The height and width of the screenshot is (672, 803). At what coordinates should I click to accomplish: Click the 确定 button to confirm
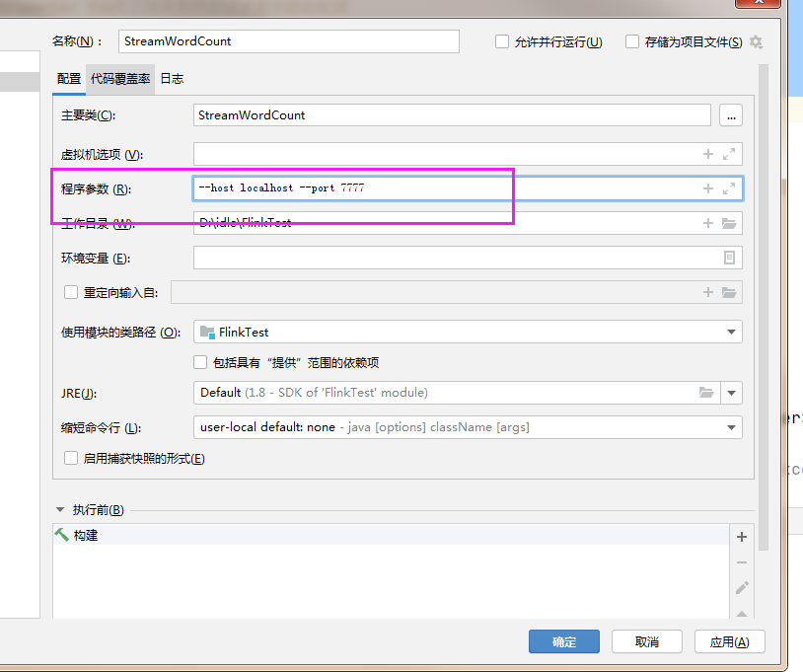(563, 640)
